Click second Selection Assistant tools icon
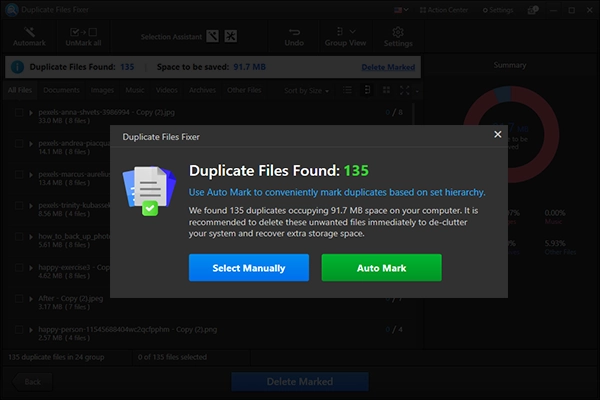The height and width of the screenshot is (400, 600). pyautogui.click(x=230, y=36)
